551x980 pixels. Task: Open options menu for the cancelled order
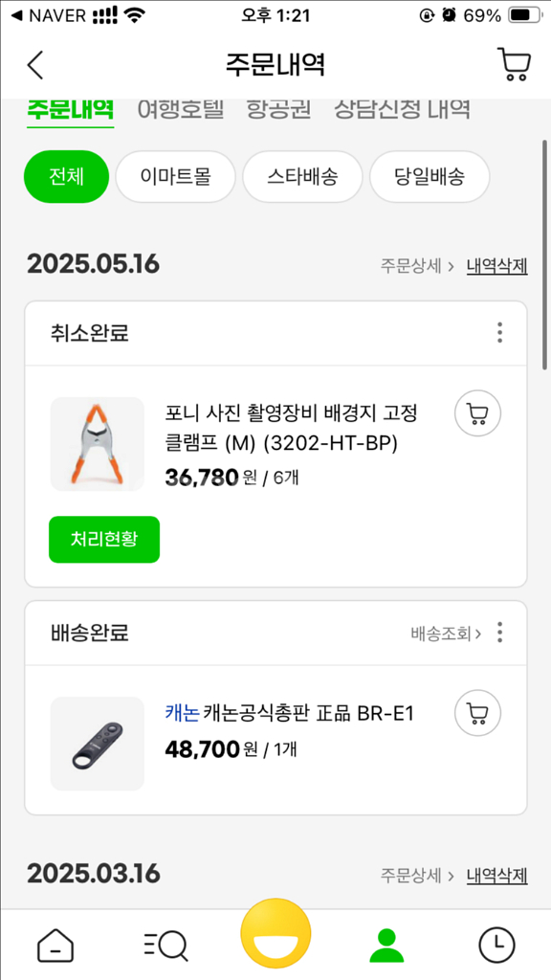(x=499, y=332)
